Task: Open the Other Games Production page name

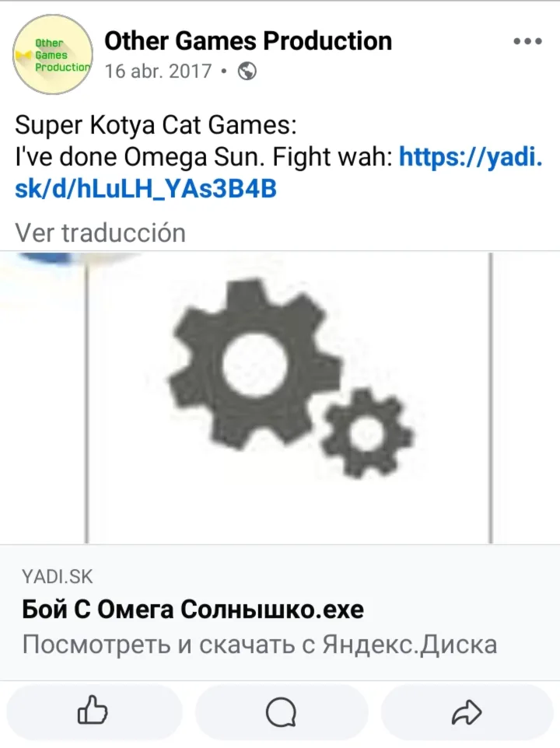Action: [x=248, y=40]
